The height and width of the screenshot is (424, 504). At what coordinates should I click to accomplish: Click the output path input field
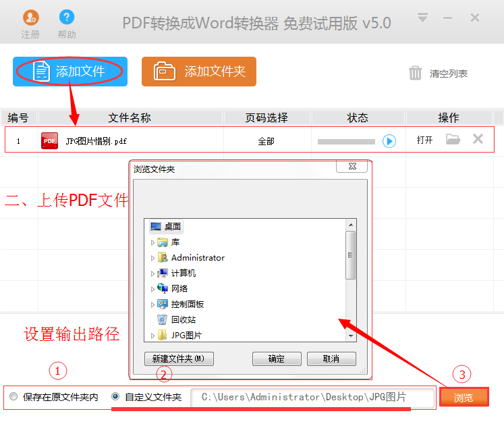click(x=312, y=398)
